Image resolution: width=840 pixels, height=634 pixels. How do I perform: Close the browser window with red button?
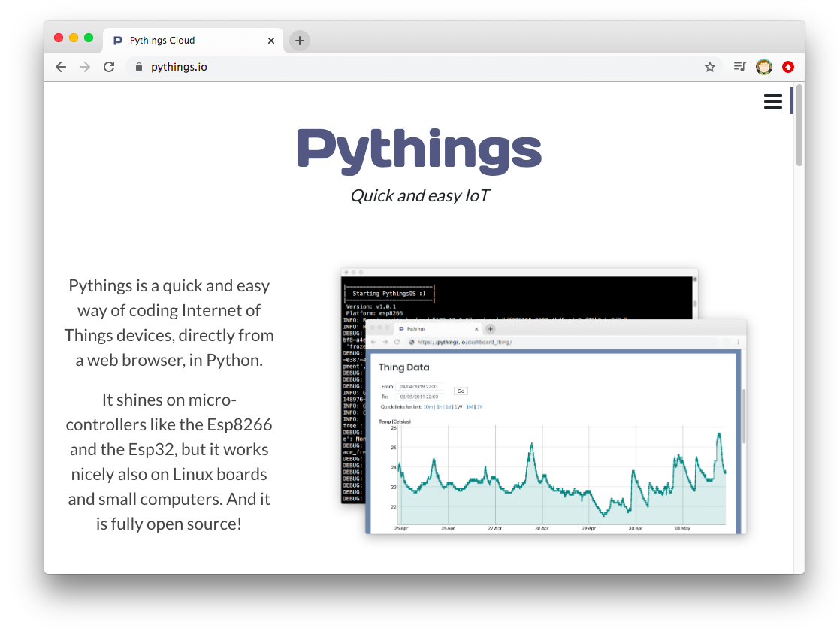(59, 38)
